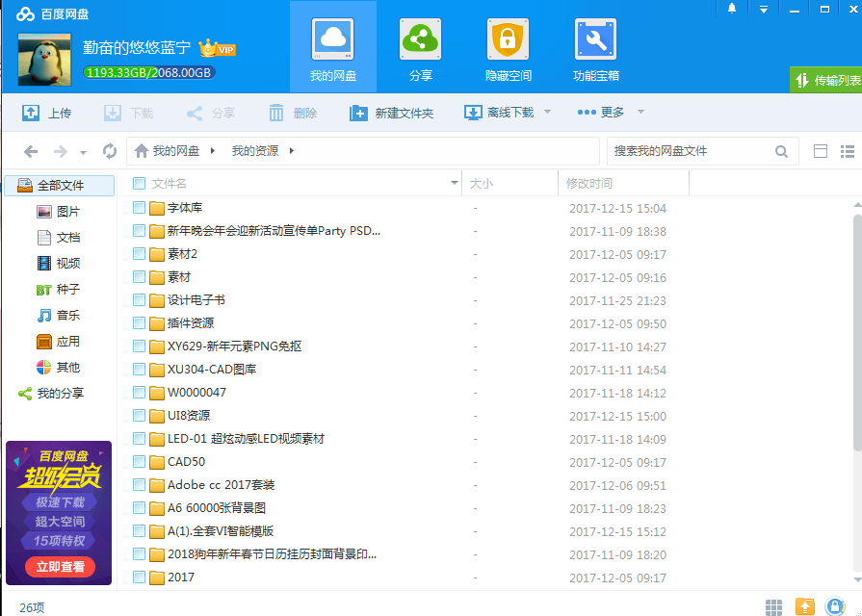Click the 素材 folder icon

click(157, 277)
